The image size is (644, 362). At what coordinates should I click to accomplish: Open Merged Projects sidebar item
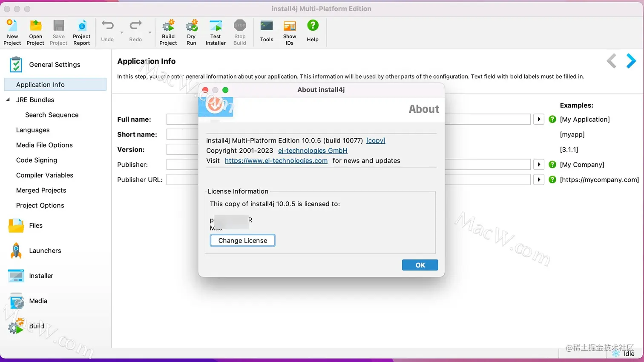pyautogui.click(x=41, y=190)
